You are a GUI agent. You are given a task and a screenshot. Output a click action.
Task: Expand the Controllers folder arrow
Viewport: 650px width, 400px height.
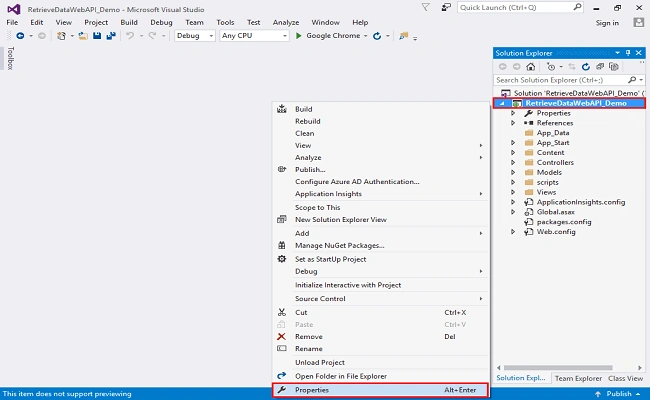pos(513,162)
